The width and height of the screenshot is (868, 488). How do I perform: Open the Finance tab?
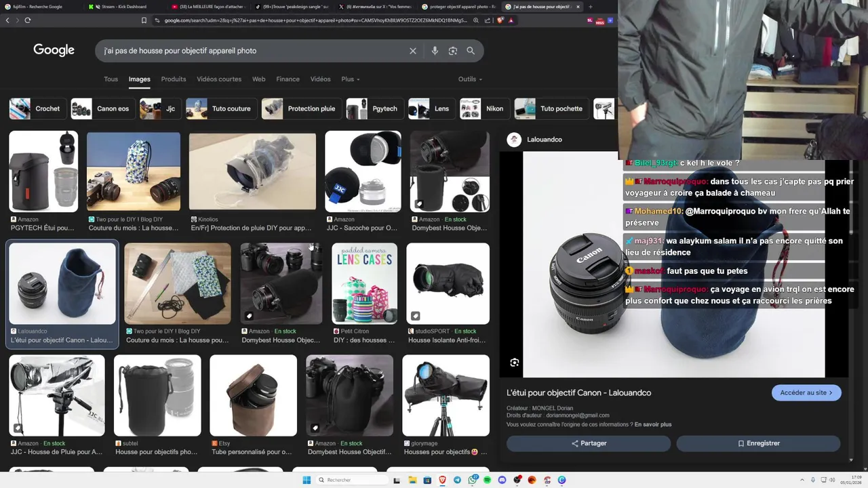tap(288, 79)
